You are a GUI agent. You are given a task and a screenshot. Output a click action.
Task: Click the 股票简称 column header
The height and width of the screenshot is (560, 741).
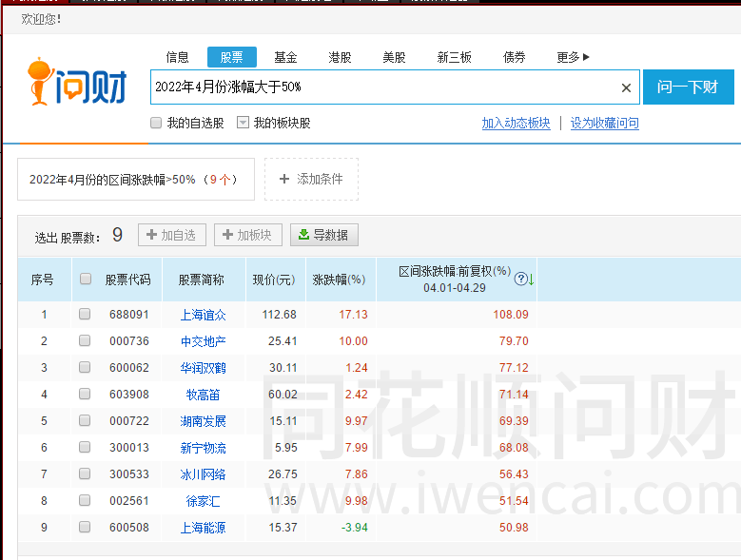click(x=202, y=280)
